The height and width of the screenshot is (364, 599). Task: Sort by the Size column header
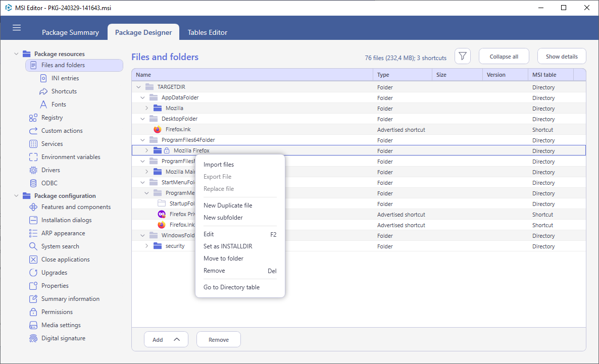457,75
